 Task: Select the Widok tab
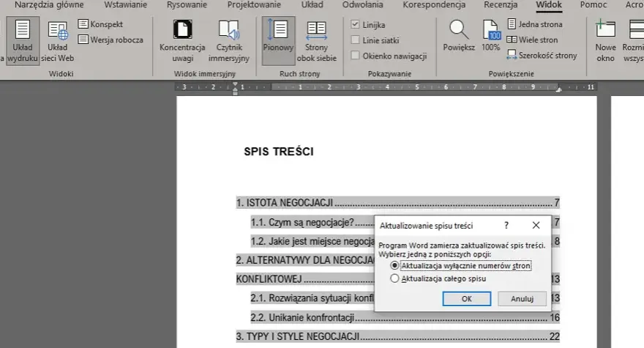click(x=549, y=5)
